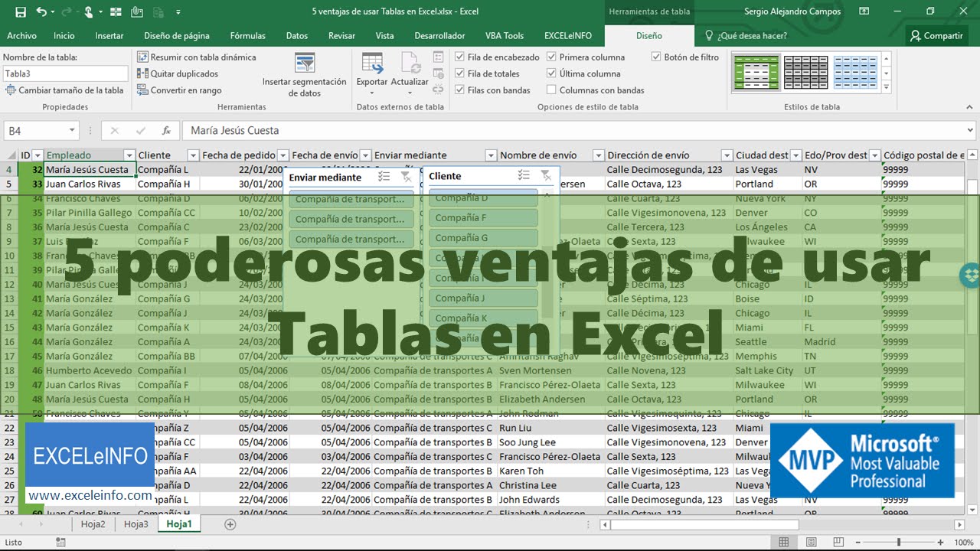Image resolution: width=980 pixels, height=551 pixels.
Task: Open the Archivo menu
Action: [21, 36]
